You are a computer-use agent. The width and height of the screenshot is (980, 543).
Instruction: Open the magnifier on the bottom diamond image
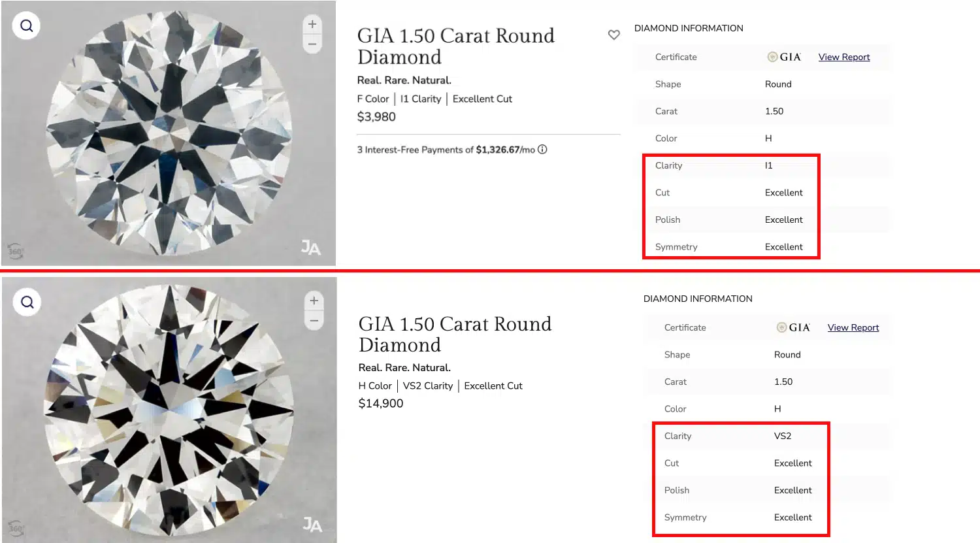[26, 302]
